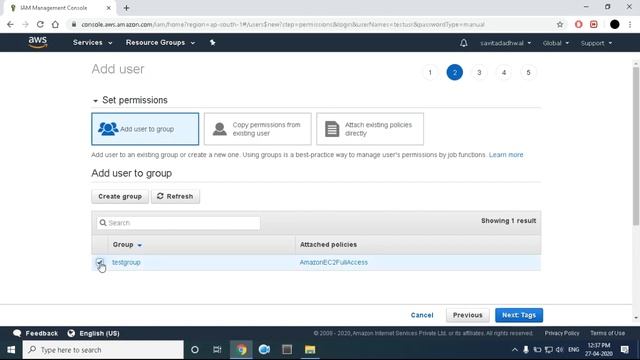Viewport: 640px width, 360px height.
Task: Click the Opera red extension icon
Action: pyautogui.click(x=578, y=24)
